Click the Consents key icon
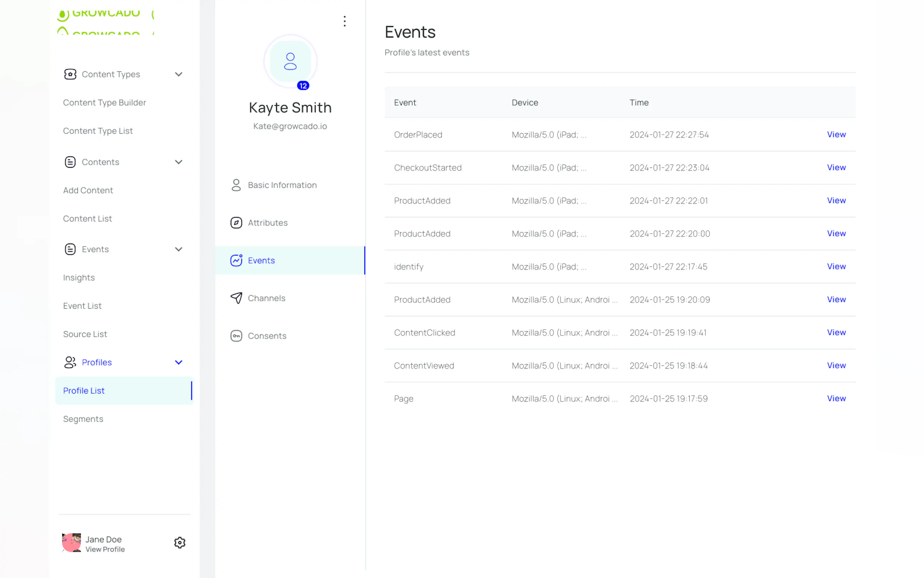 (236, 336)
